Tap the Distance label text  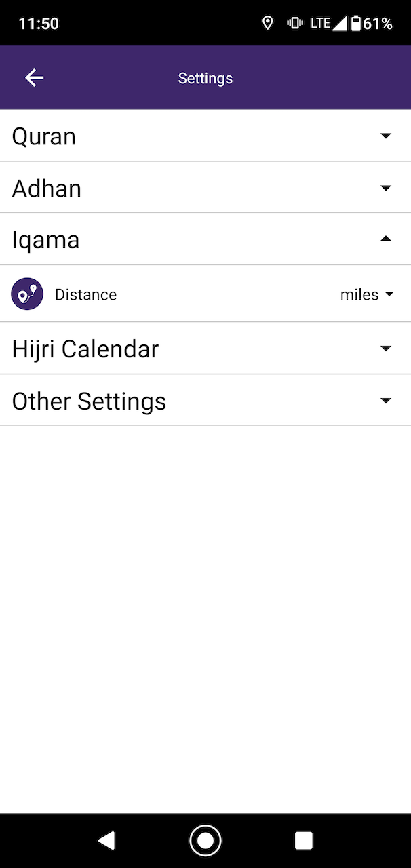click(85, 294)
